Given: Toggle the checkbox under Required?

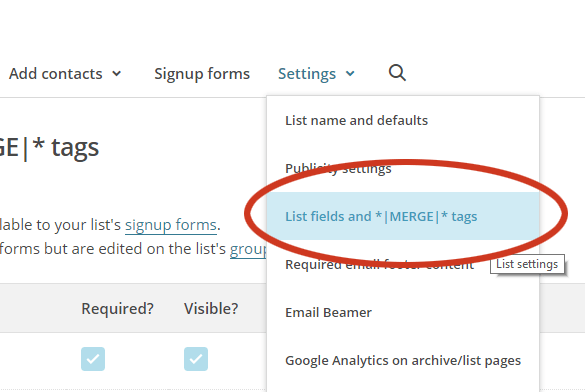Looking at the screenshot, I should pos(93,359).
